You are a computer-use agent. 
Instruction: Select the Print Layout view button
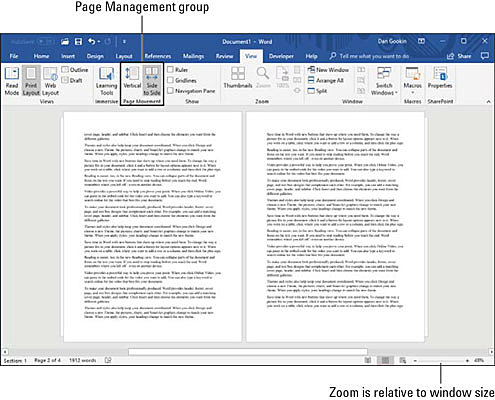click(x=31, y=81)
